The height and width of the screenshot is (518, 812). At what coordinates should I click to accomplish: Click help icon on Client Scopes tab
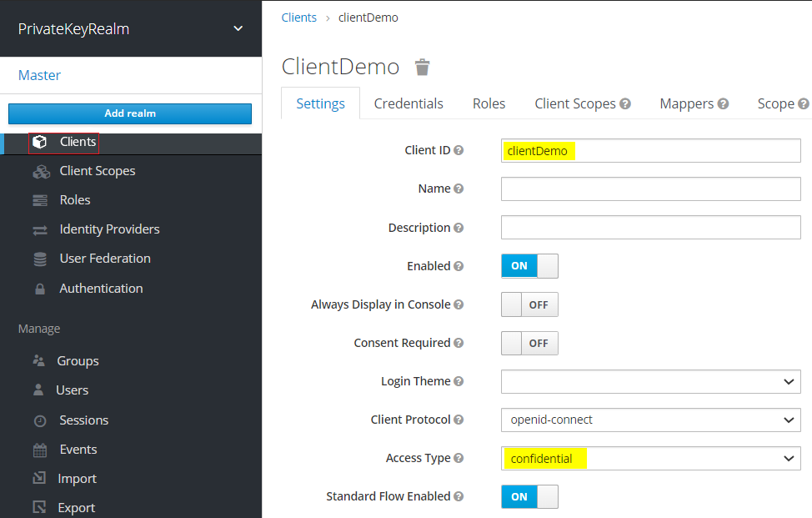tap(625, 103)
